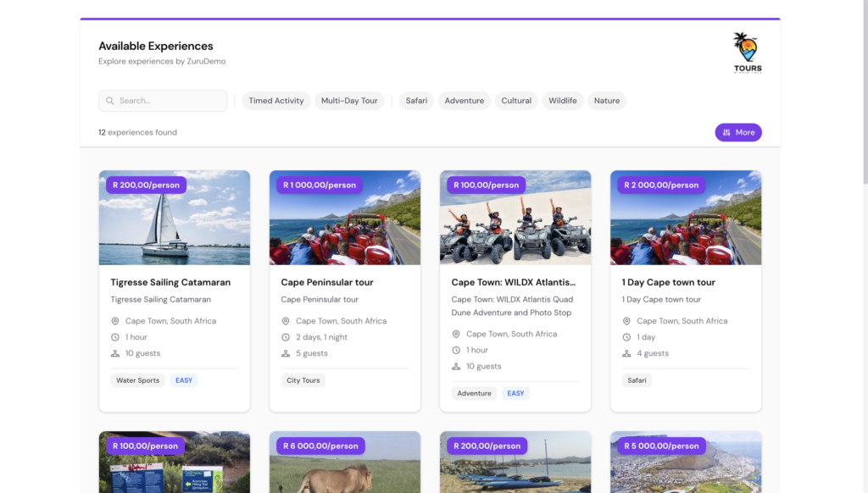Select the Cultural category filter
This screenshot has width=868, height=493.
[x=516, y=101]
